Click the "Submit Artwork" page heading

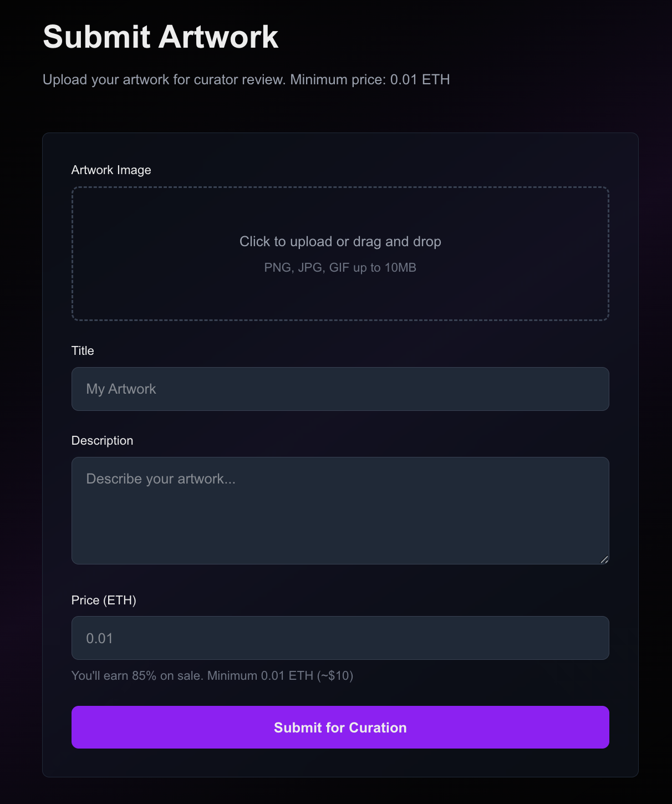click(x=160, y=37)
